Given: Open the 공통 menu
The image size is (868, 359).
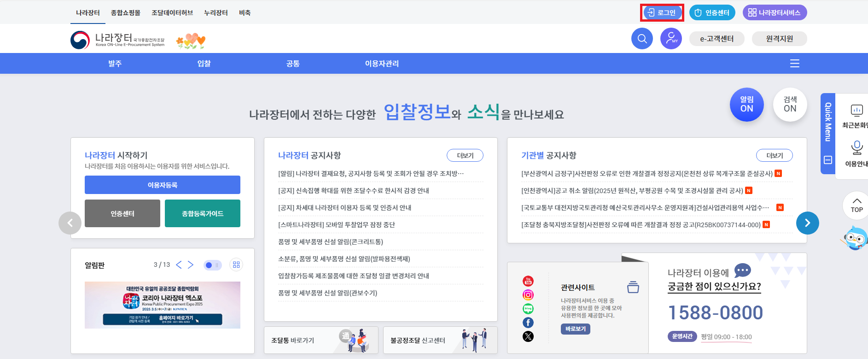Looking at the screenshot, I should [293, 64].
